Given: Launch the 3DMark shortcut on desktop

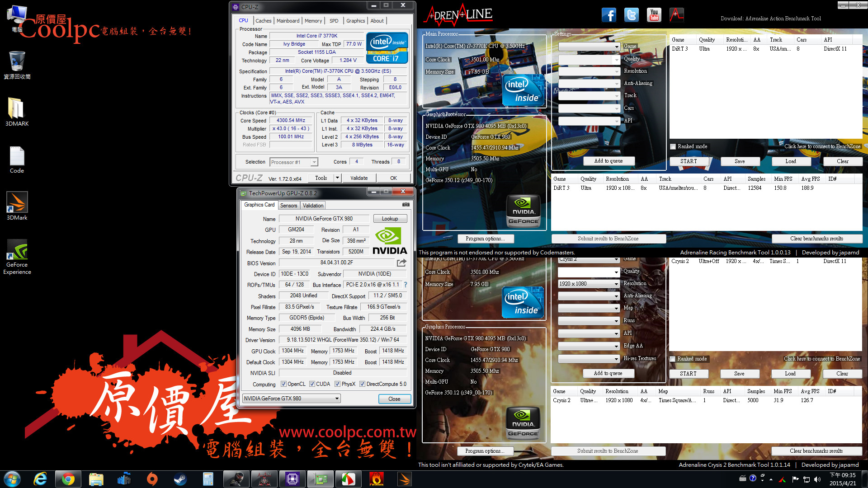Looking at the screenshot, I should pos(17,206).
